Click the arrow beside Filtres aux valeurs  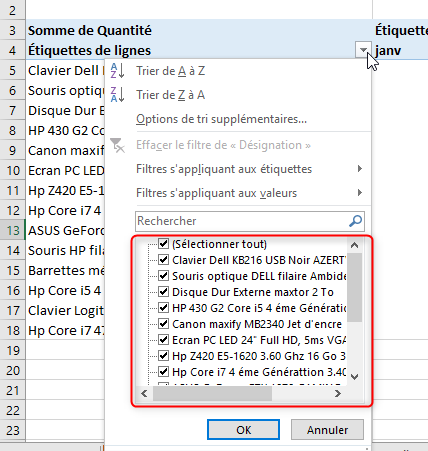pos(360,193)
